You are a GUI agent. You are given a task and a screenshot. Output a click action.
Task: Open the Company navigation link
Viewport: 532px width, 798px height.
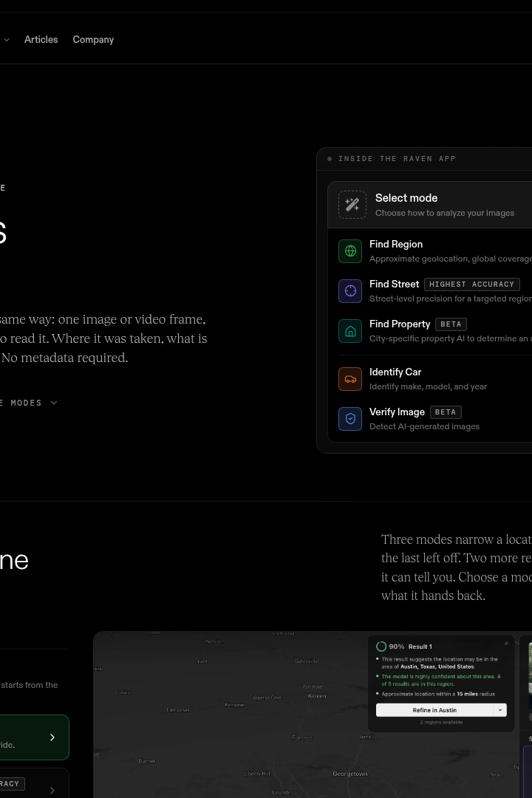coord(93,40)
